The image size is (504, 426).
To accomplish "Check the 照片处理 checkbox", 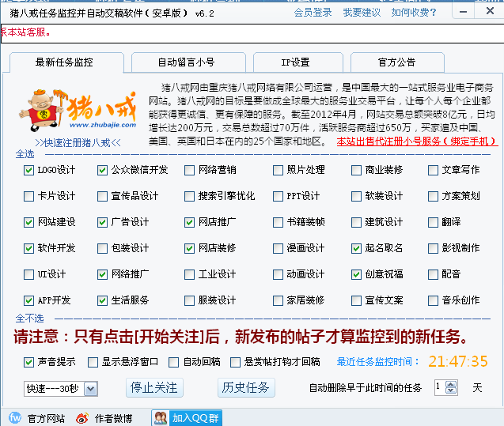I will [x=278, y=170].
